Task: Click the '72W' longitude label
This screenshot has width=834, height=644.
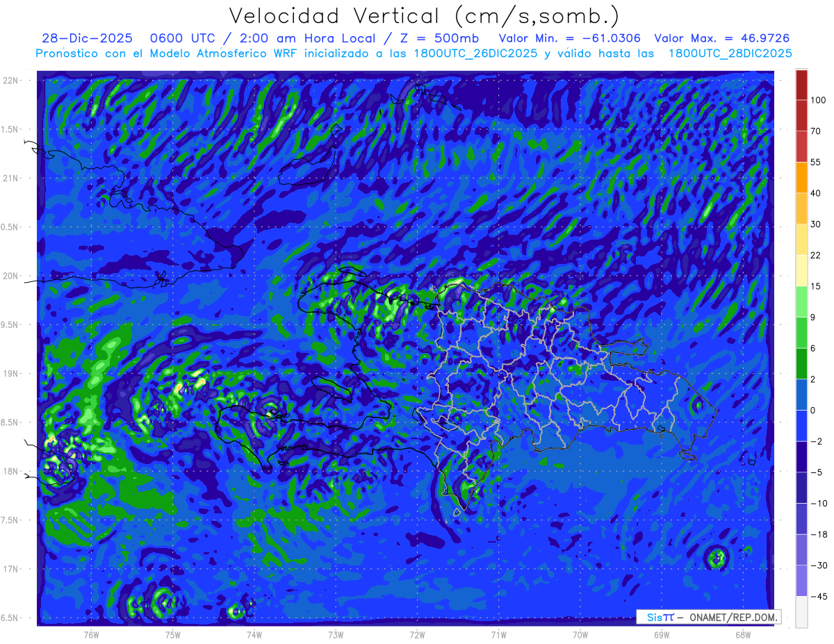Action: 417,634
